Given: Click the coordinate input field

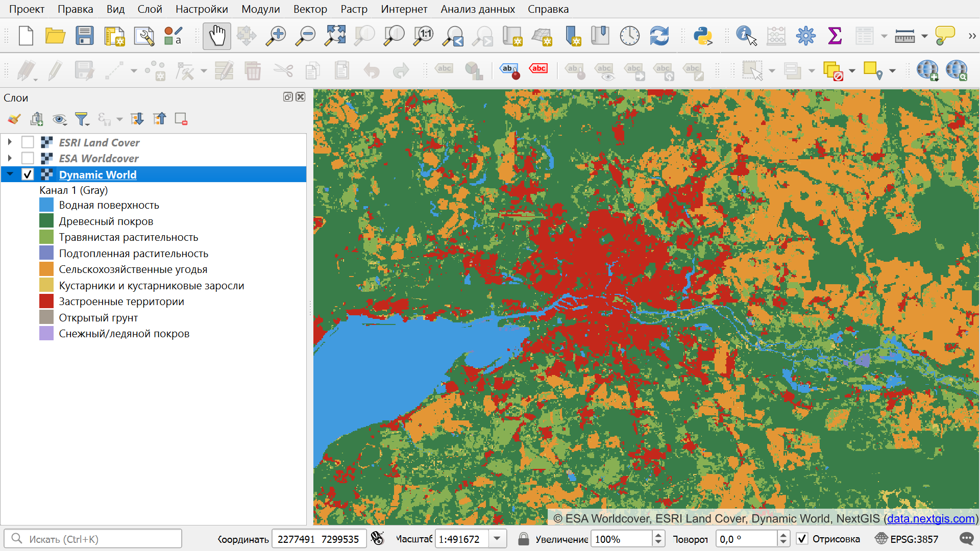Looking at the screenshot, I should [319, 539].
